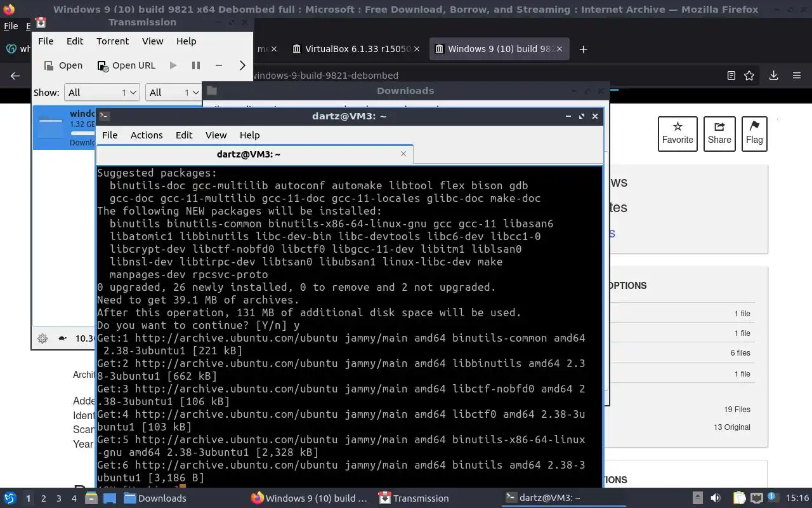The image size is (812, 508).
Task: Click '19 Files' download link
Action: coord(737,410)
